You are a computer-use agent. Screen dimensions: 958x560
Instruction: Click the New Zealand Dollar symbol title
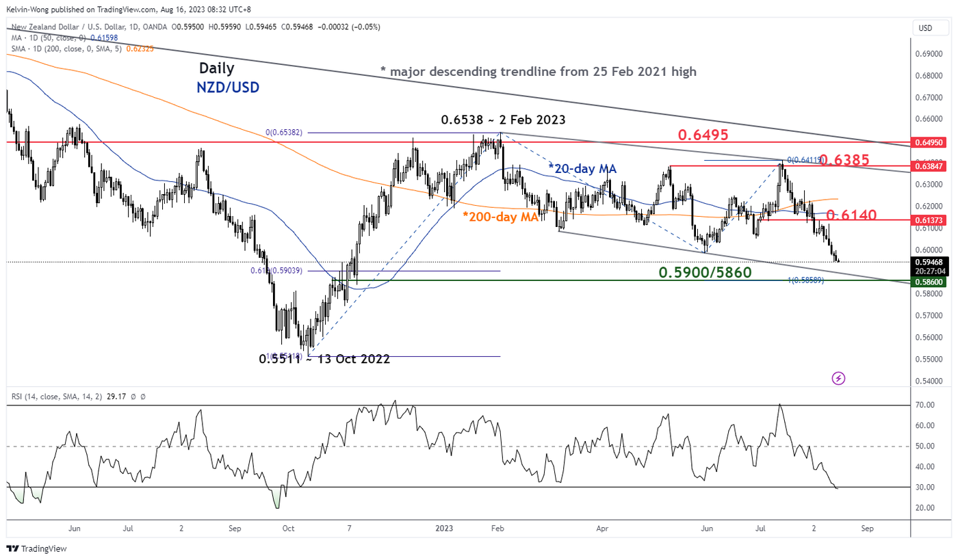82,27
